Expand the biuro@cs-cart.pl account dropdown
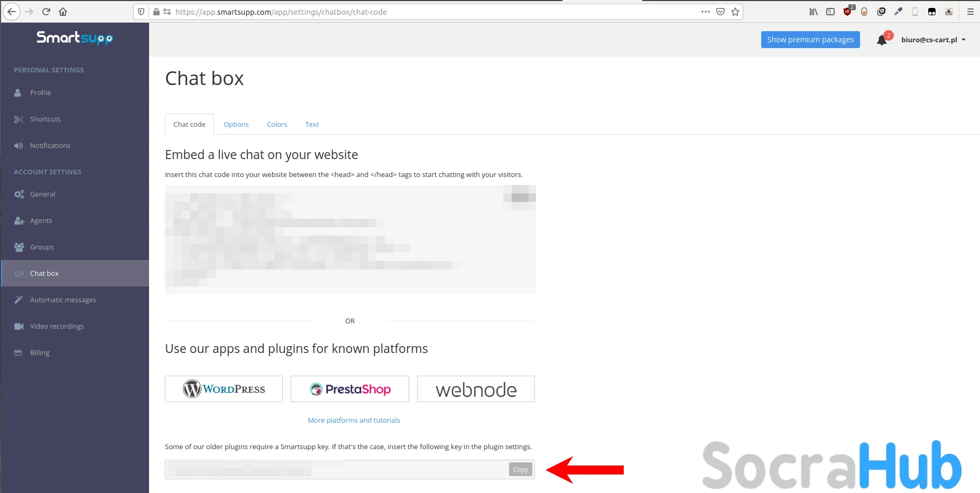 tap(933, 40)
